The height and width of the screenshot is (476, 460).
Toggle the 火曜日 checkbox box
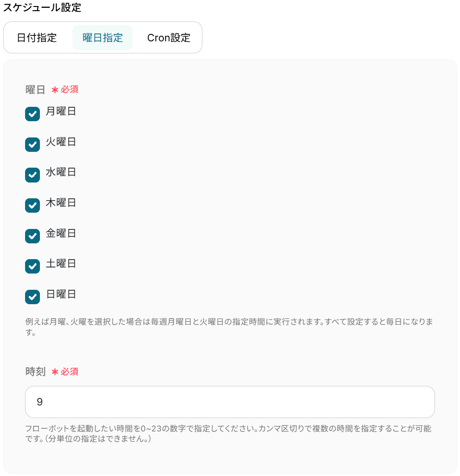coord(32,144)
